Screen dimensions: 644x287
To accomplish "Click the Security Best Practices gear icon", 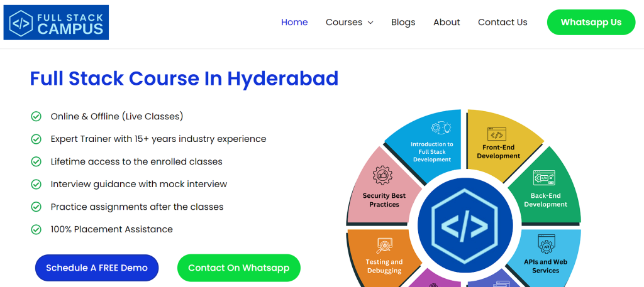I will [x=382, y=175].
